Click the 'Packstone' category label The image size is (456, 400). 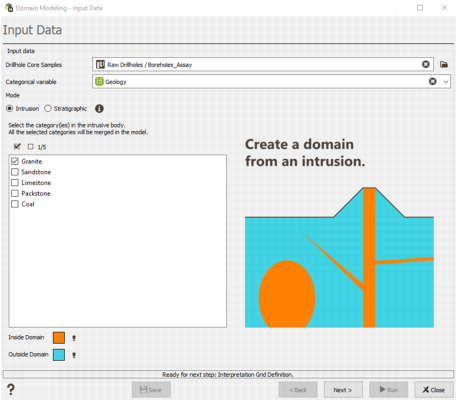pos(36,193)
